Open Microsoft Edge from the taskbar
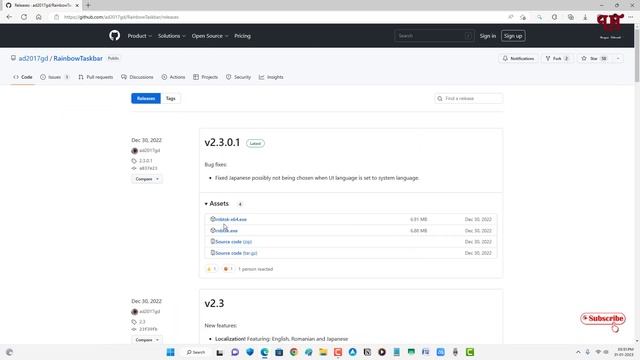The image size is (640, 360). [x=264, y=352]
